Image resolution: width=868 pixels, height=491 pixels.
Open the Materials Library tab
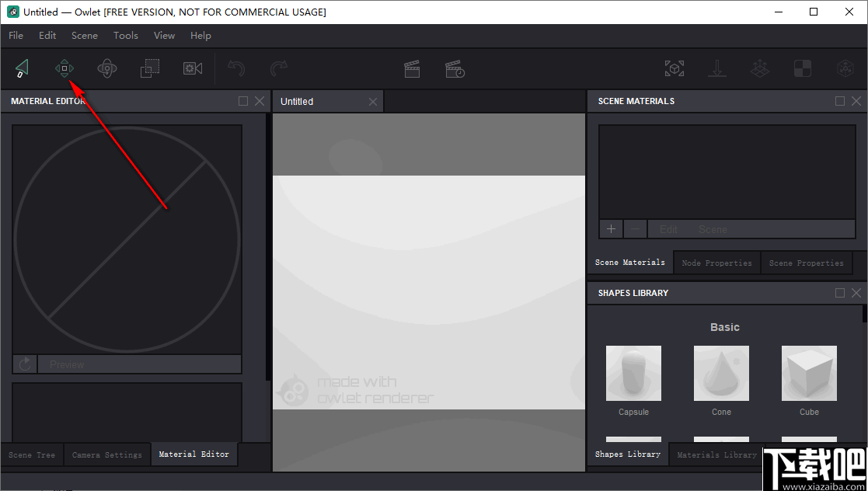(715, 454)
